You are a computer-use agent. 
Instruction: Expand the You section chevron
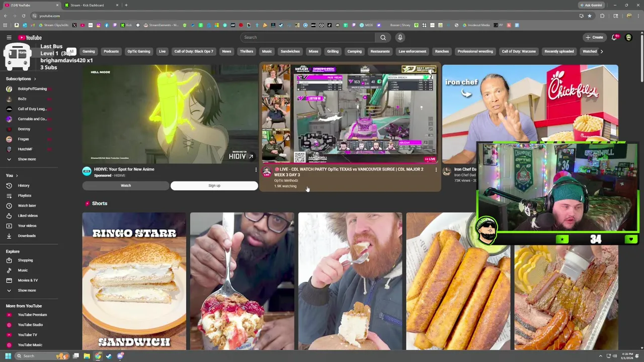17,175
